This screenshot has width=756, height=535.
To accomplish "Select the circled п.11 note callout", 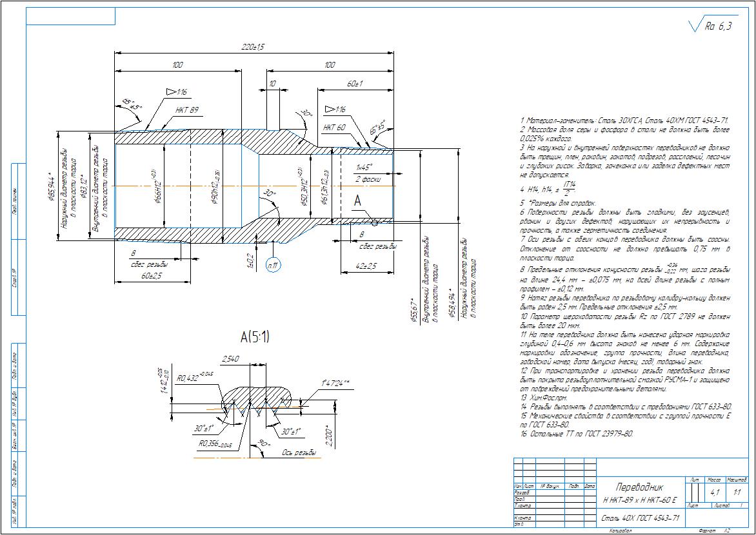I will (274, 265).
